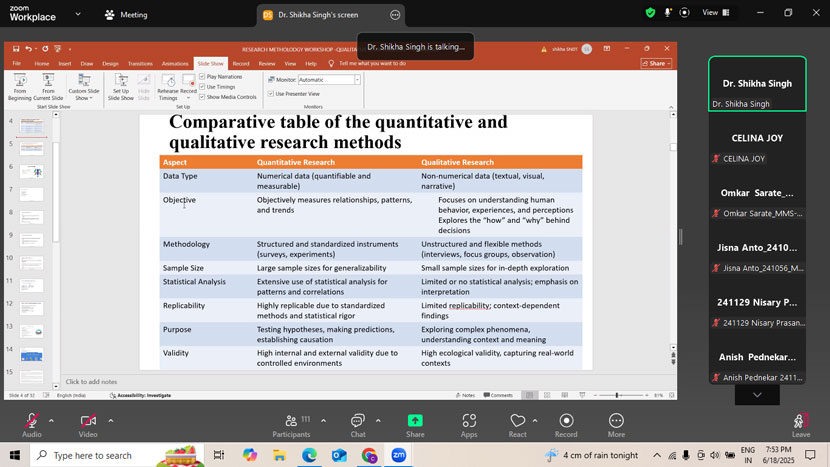The width and height of the screenshot is (830, 467).
Task: Toggle the Use Presenter View checkbox
Action: coord(271,94)
